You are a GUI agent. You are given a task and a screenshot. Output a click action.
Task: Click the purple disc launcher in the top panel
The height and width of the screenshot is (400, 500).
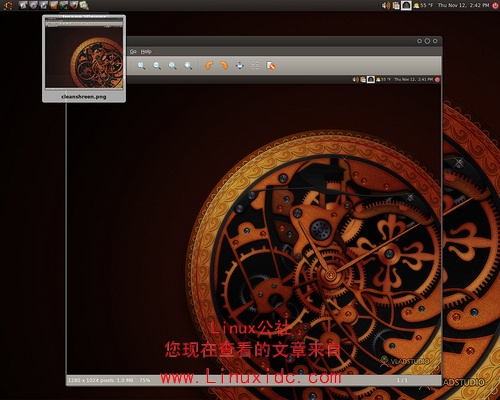point(33,5)
